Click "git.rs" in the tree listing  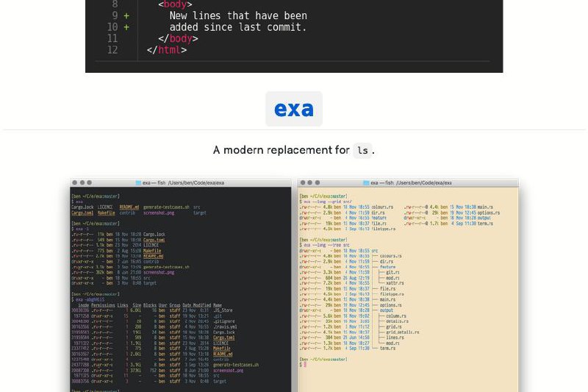[392, 272]
